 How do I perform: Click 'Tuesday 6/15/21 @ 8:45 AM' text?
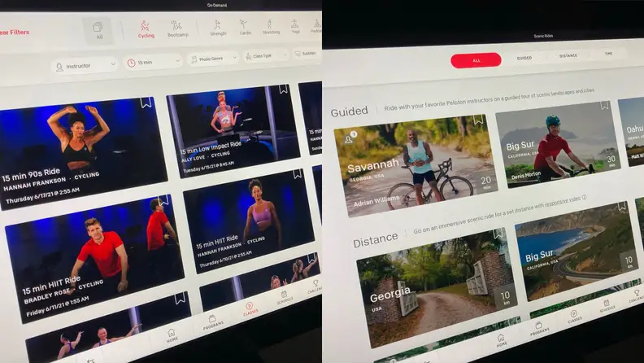(209, 167)
